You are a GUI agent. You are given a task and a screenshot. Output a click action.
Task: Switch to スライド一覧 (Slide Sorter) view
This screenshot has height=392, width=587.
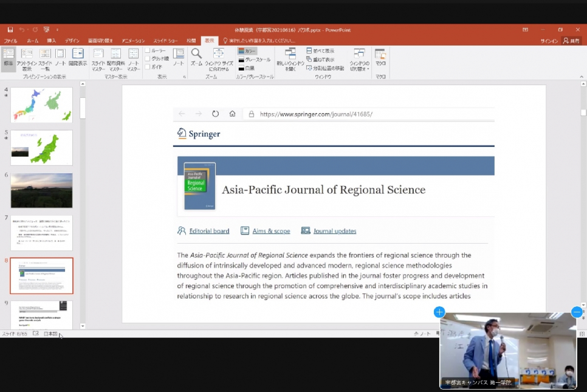pos(45,59)
